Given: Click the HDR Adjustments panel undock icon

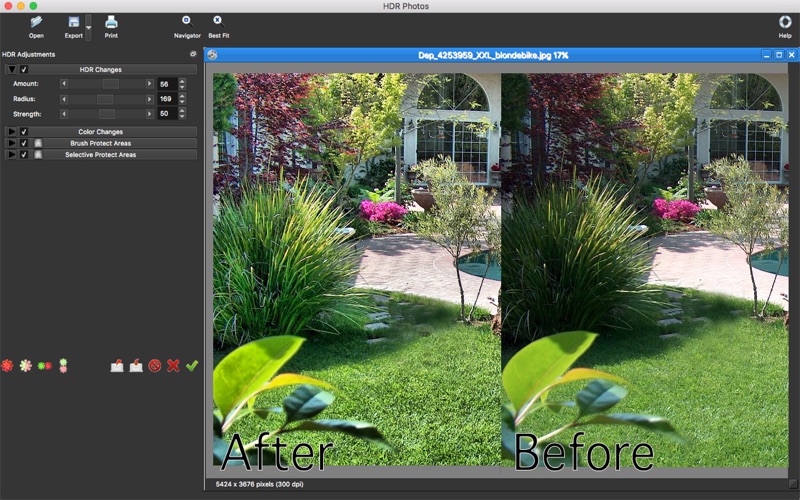Looking at the screenshot, I should click(193, 54).
